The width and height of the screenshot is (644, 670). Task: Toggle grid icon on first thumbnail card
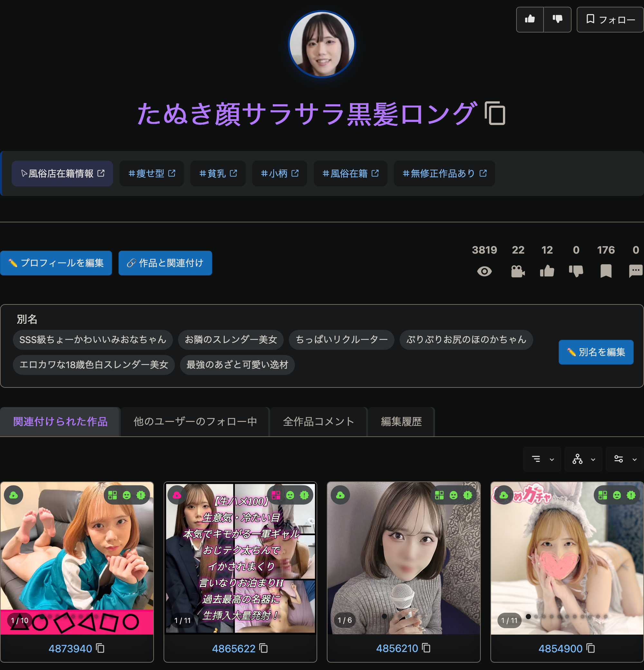tap(112, 495)
